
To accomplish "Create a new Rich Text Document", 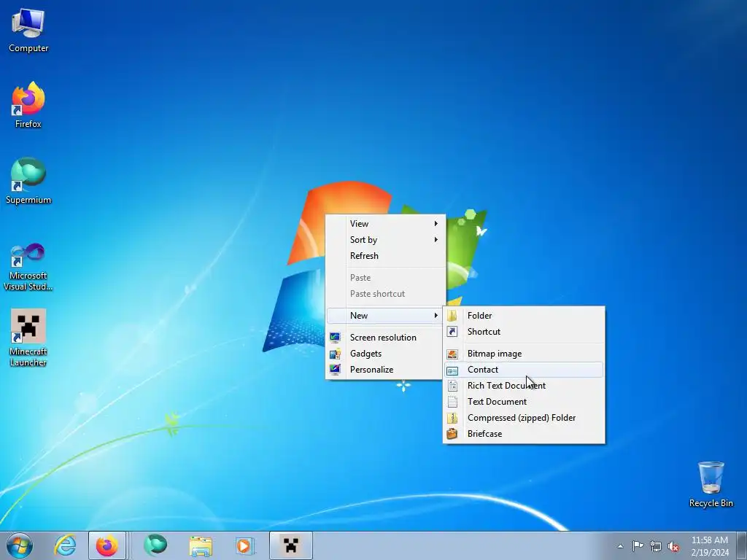I will (524, 386).
